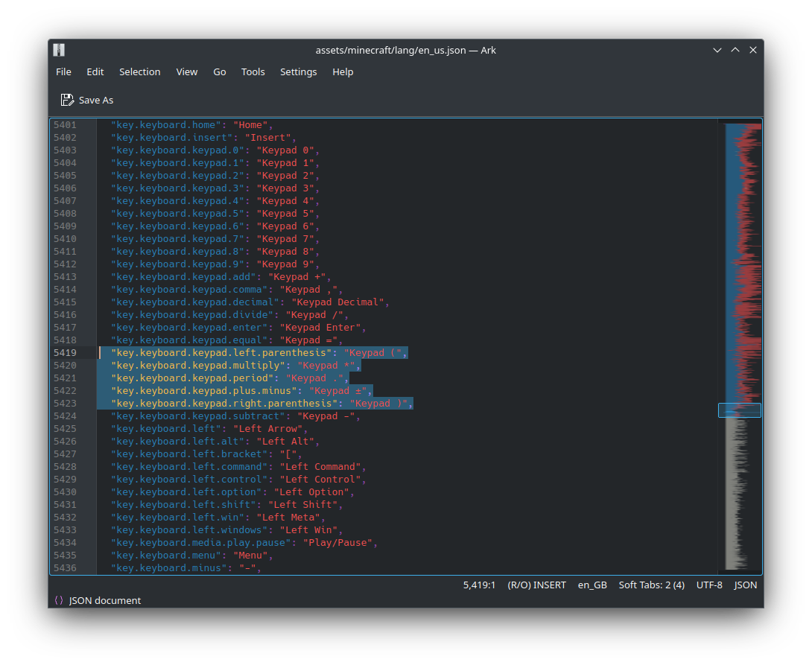This screenshot has height=665, width=812.
Task: Click line number 5436 in gutter
Action: [65, 567]
